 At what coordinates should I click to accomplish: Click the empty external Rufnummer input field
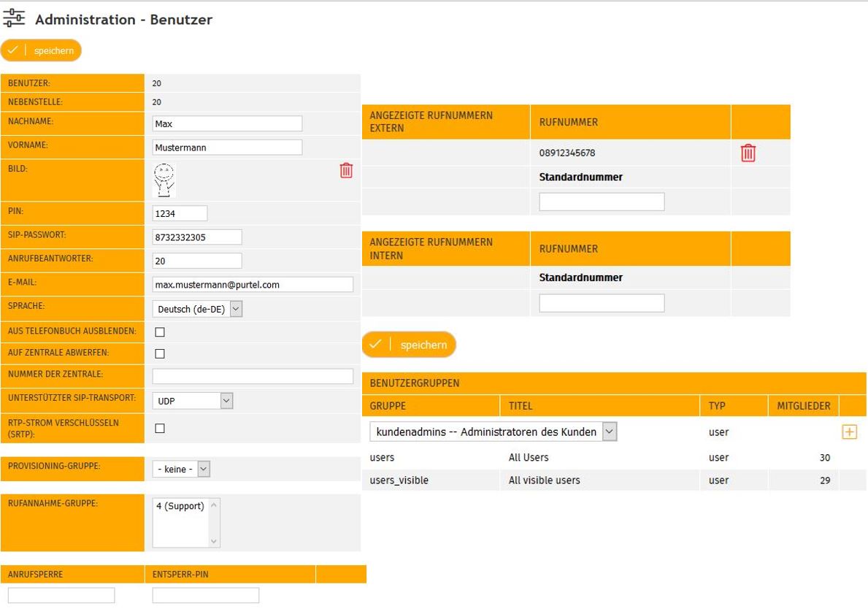point(602,202)
